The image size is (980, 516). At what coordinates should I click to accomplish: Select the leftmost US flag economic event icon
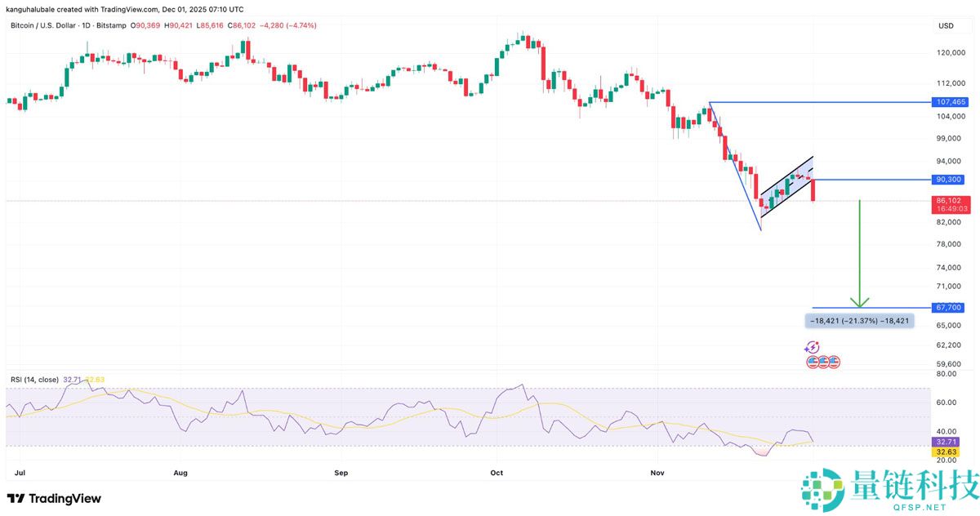[812, 362]
